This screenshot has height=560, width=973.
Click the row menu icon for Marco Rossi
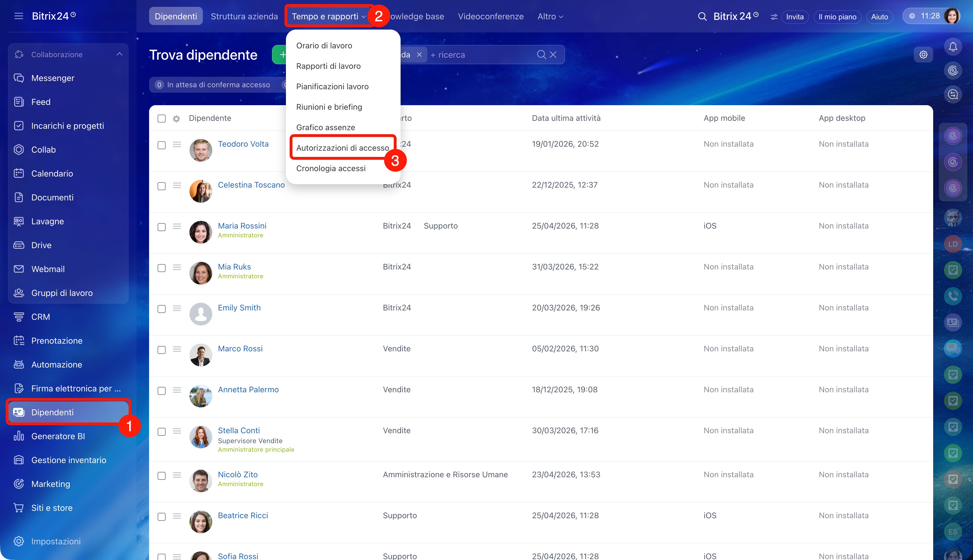[177, 349]
